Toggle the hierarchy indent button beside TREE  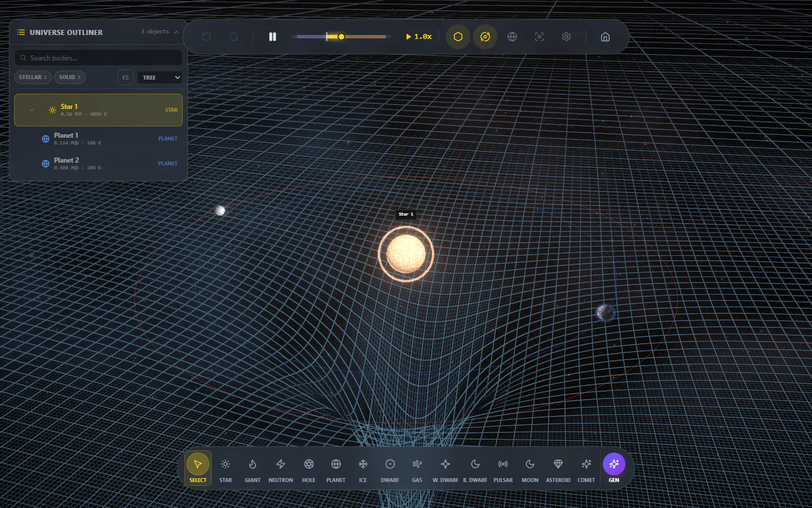click(x=126, y=77)
